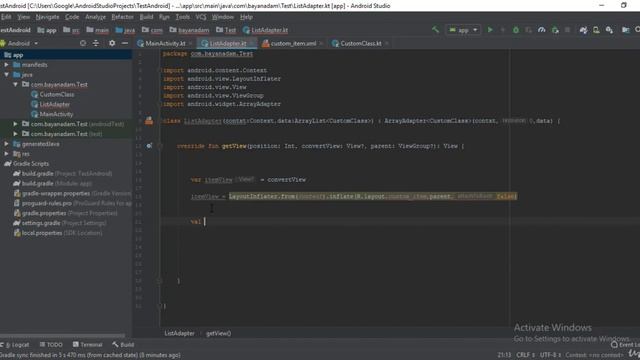The height and width of the screenshot is (360, 640).
Task: Click the Make Project hammer icon
Action: click(x=436, y=30)
